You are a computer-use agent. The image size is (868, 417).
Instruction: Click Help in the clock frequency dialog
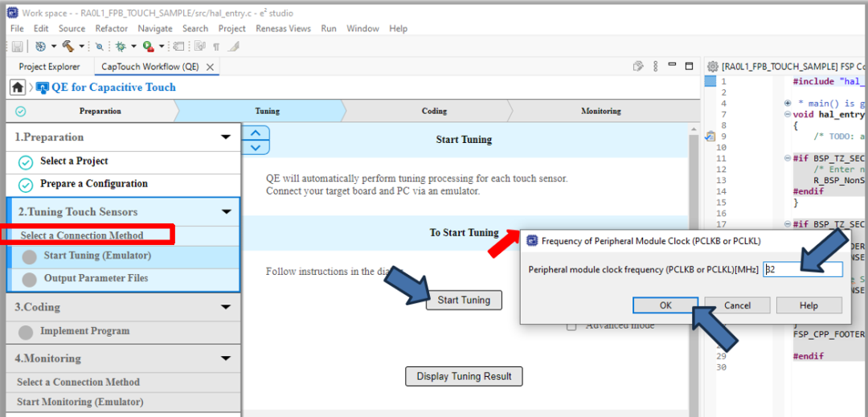point(809,305)
